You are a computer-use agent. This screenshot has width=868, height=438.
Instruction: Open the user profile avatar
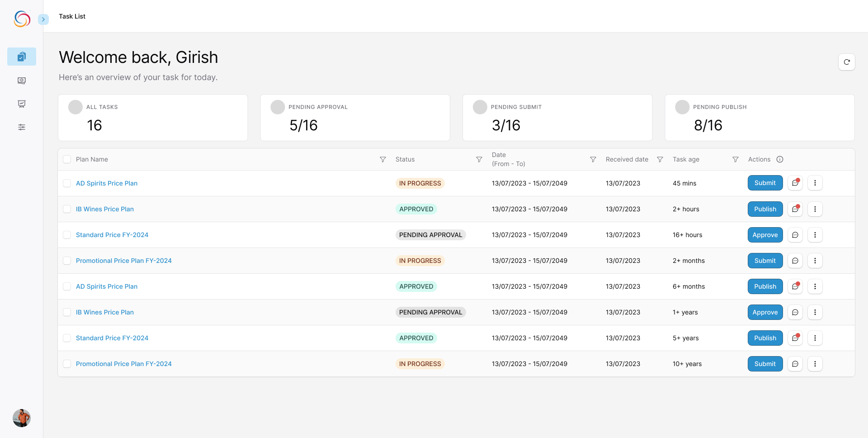[22, 418]
